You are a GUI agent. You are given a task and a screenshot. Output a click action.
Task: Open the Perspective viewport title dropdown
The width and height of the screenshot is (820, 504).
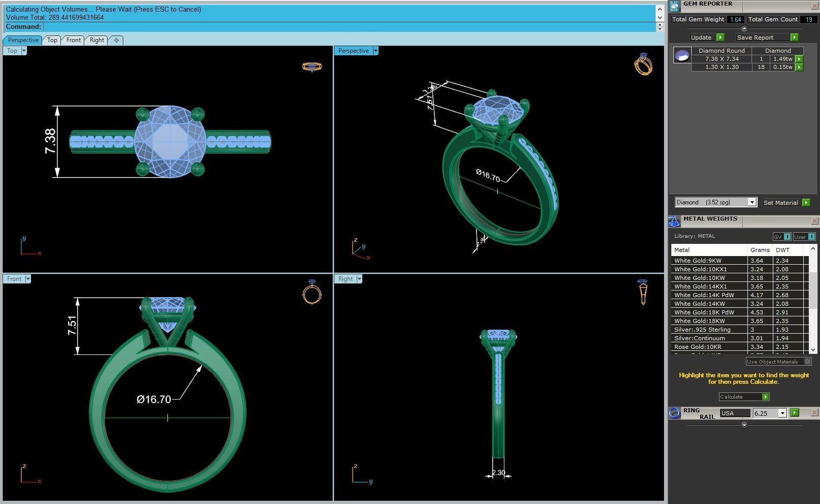click(x=375, y=51)
